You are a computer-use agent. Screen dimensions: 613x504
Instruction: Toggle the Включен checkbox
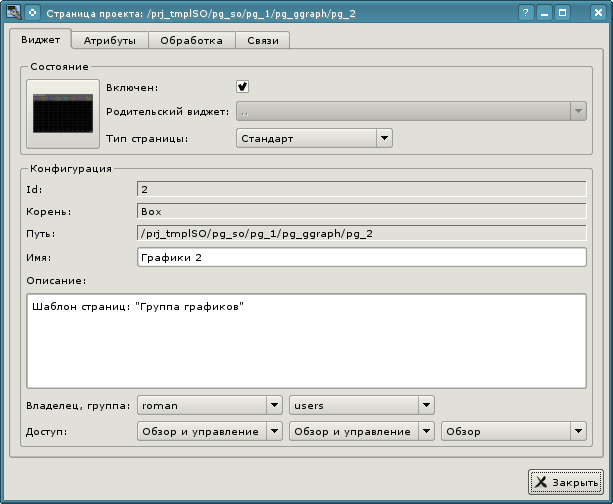point(242,87)
